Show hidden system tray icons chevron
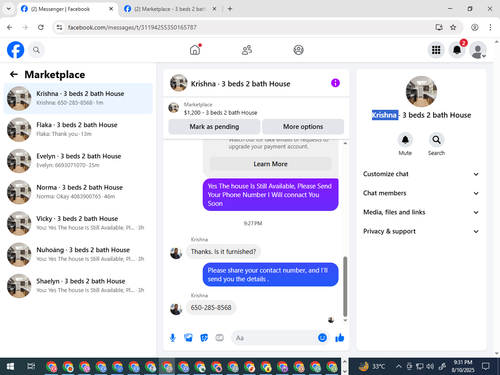Screen dimensions: 500x375 tap(399, 366)
